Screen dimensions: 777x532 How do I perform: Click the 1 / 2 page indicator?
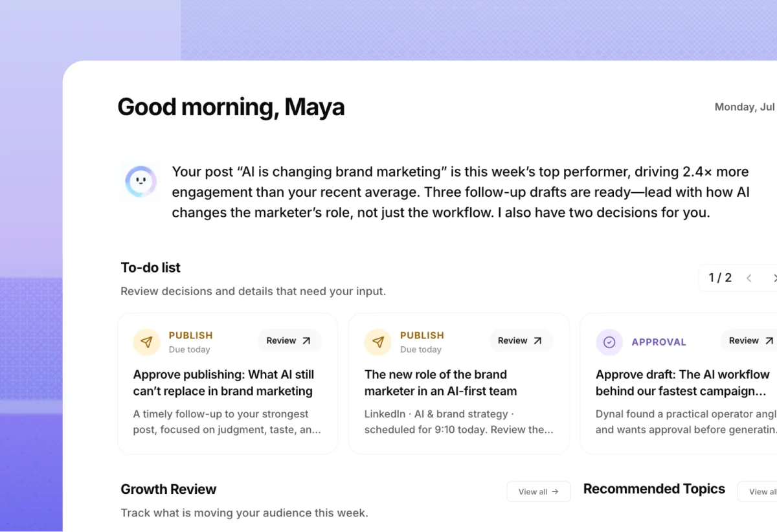(x=720, y=278)
